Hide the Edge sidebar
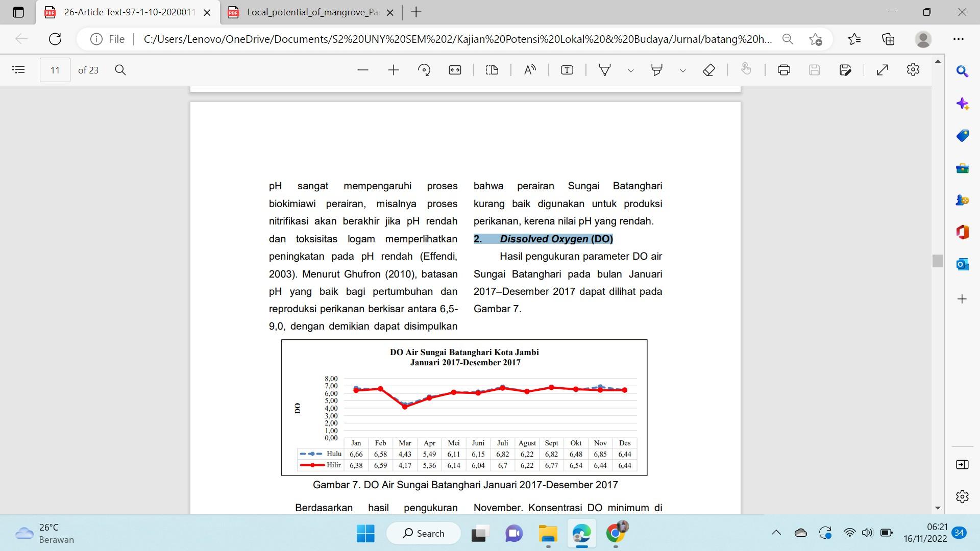980x551 pixels. [x=962, y=464]
